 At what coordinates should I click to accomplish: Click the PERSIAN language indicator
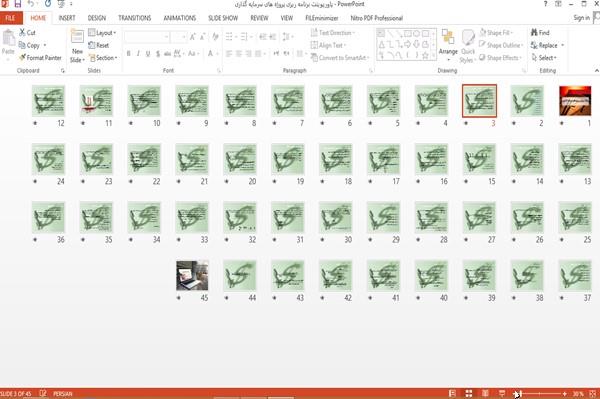pyautogui.click(x=62, y=394)
